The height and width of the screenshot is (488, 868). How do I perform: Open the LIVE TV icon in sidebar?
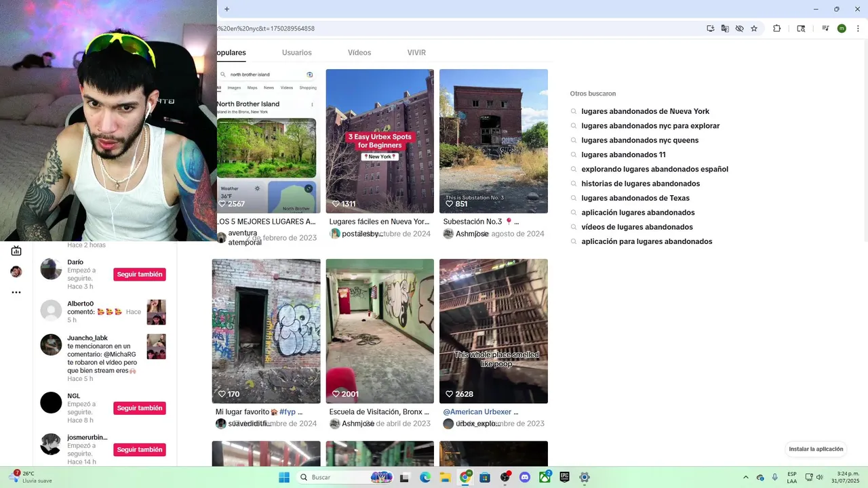pos(16,251)
